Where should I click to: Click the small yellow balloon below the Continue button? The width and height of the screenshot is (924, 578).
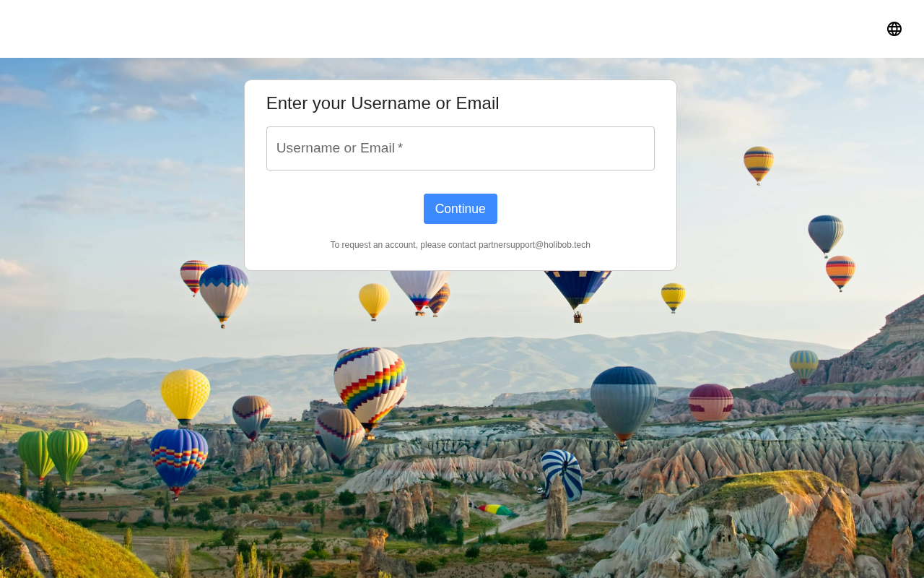pos(374,299)
